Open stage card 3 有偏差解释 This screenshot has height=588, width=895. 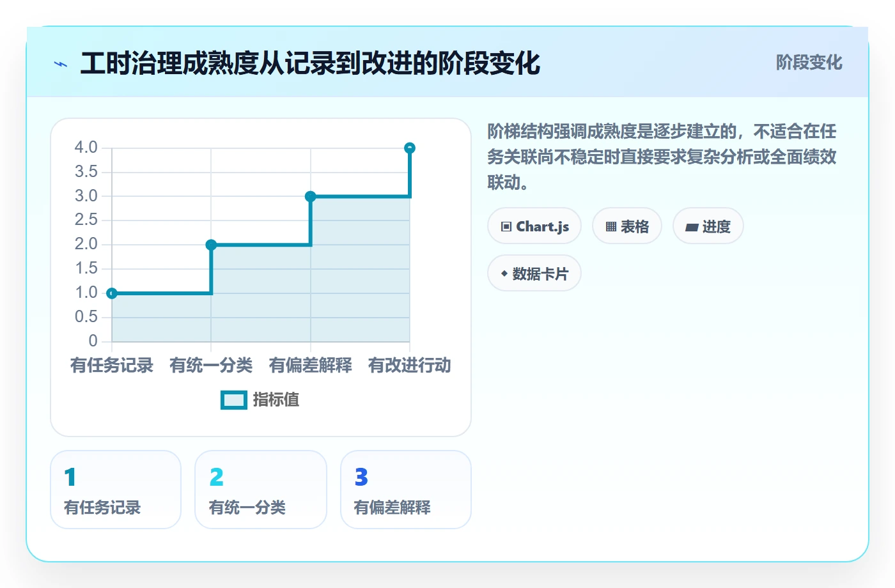tap(406, 490)
